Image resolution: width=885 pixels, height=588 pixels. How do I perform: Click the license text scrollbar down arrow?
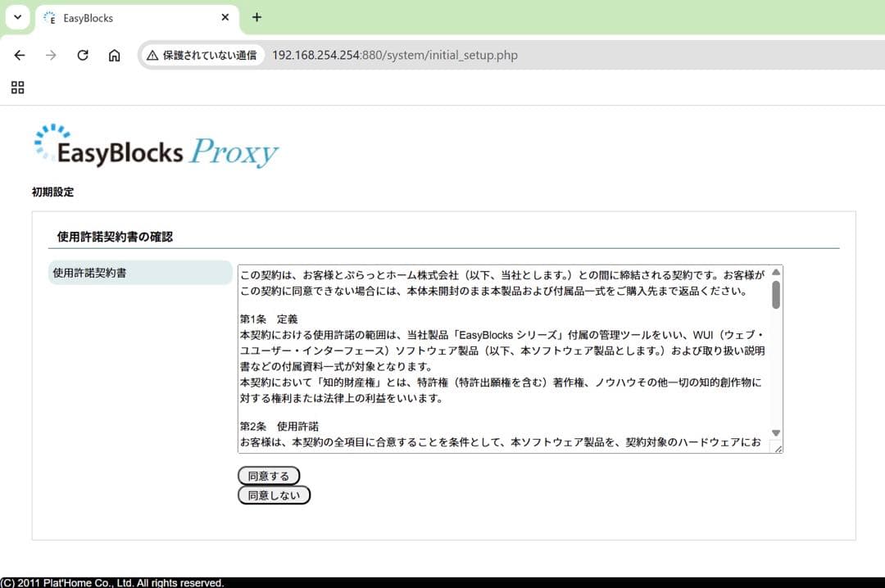[775, 432]
